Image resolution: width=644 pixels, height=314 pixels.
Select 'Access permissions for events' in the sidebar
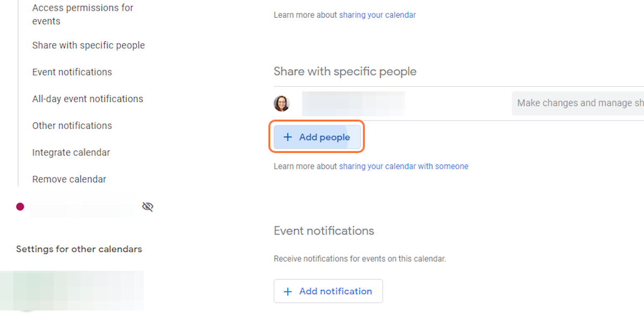click(x=83, y=14)
